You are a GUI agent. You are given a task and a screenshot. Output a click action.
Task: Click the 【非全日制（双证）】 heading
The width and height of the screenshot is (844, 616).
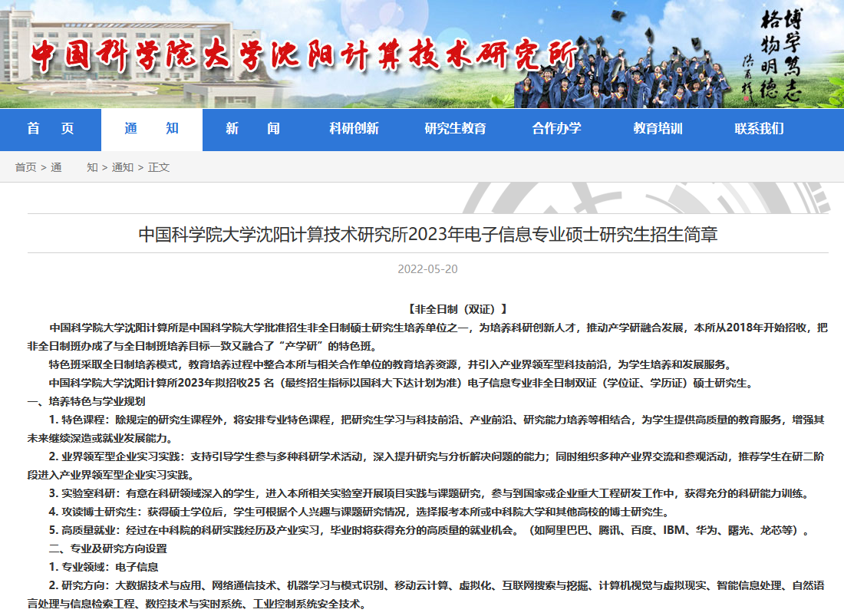[457, 309]
